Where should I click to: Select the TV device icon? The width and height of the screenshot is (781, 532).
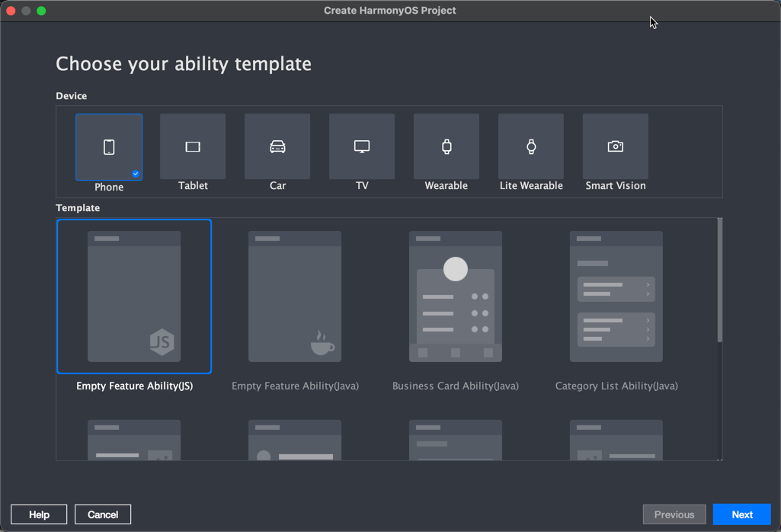pyautogui.click(x=362, y=146)
